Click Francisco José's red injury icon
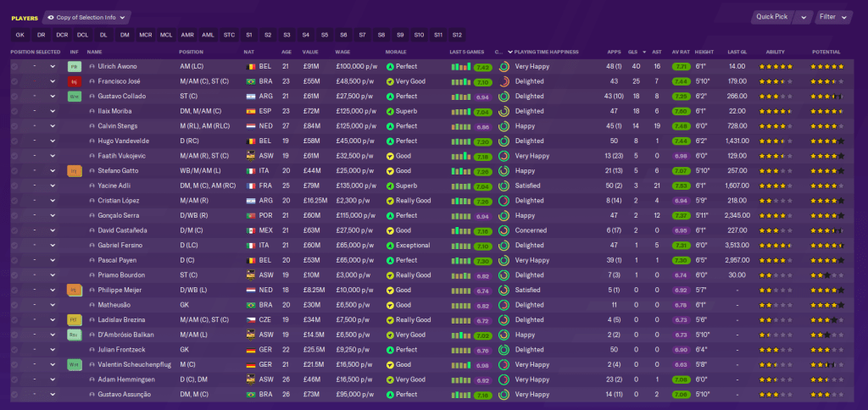 [x=74, y=81]
